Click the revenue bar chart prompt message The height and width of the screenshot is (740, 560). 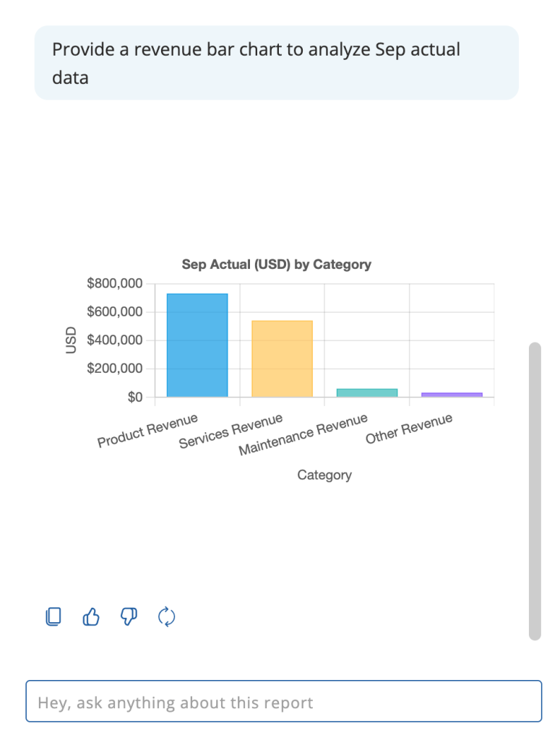[276, 63]
